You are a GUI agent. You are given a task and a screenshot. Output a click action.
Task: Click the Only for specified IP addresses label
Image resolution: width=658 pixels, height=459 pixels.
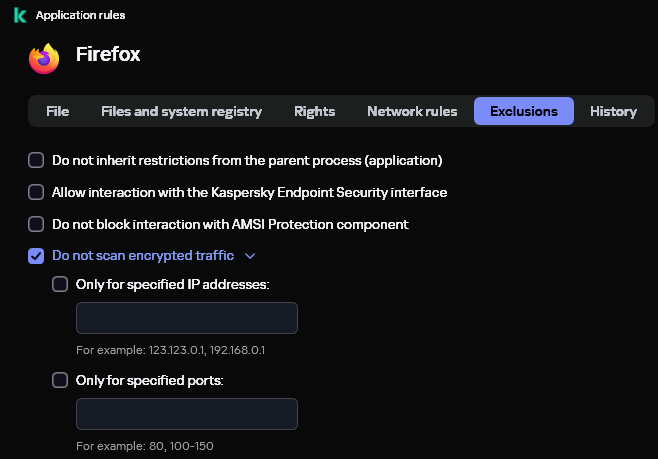pos(172,284)
